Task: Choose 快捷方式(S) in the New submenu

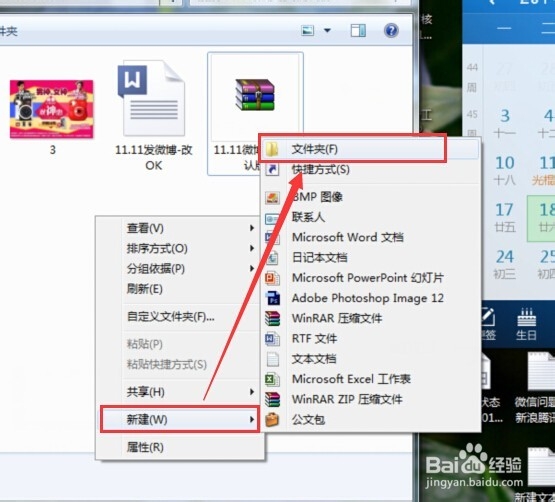Action: (x=370, y=169)
